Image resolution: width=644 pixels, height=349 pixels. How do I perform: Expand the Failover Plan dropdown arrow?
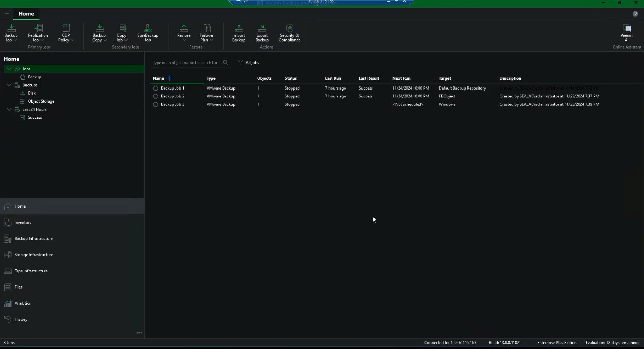(211, 40)
